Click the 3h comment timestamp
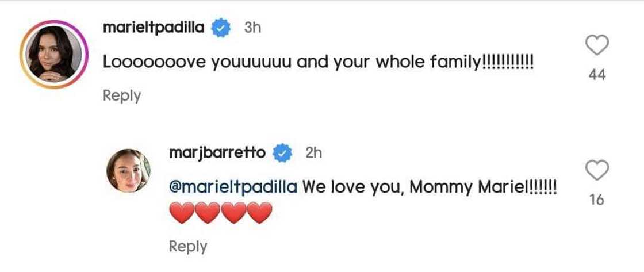 tap(252, 28)
